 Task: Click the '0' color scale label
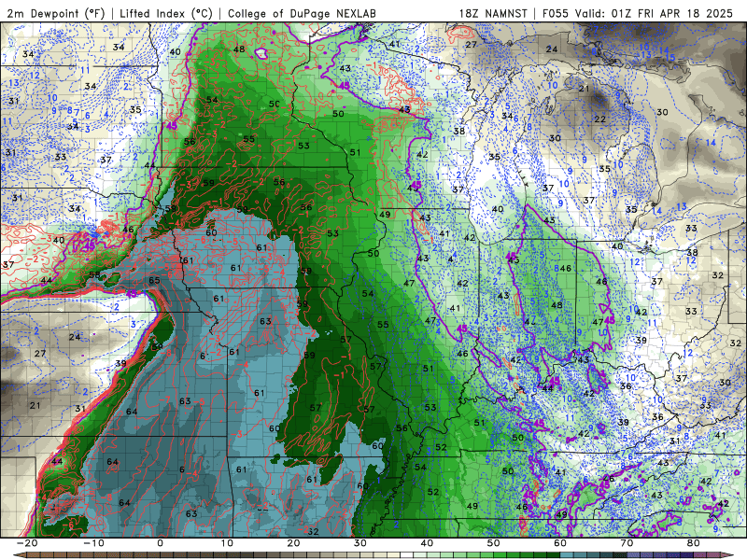pyautogui.click(x=160, y=543)
